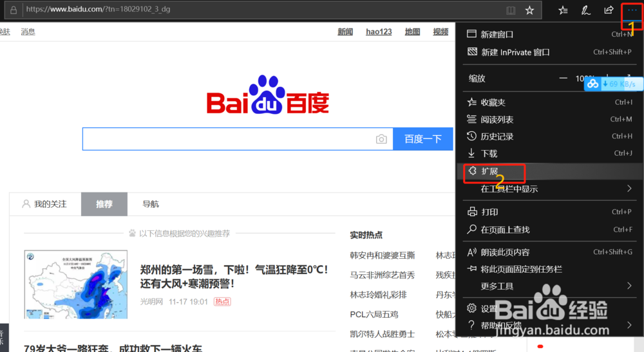Open the Add notes pen icon
This screenshot has height=352, width=644.
(585, 10)
